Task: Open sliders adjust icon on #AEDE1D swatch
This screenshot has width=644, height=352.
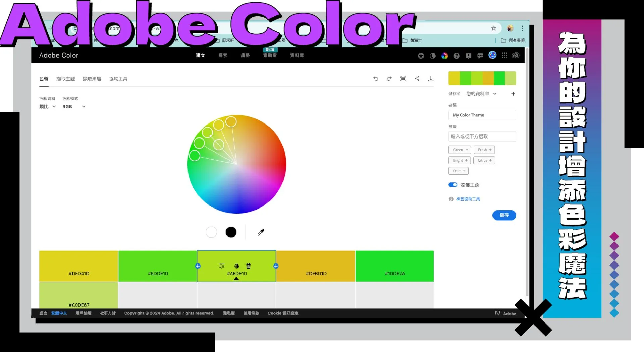Action: [222, 266]
